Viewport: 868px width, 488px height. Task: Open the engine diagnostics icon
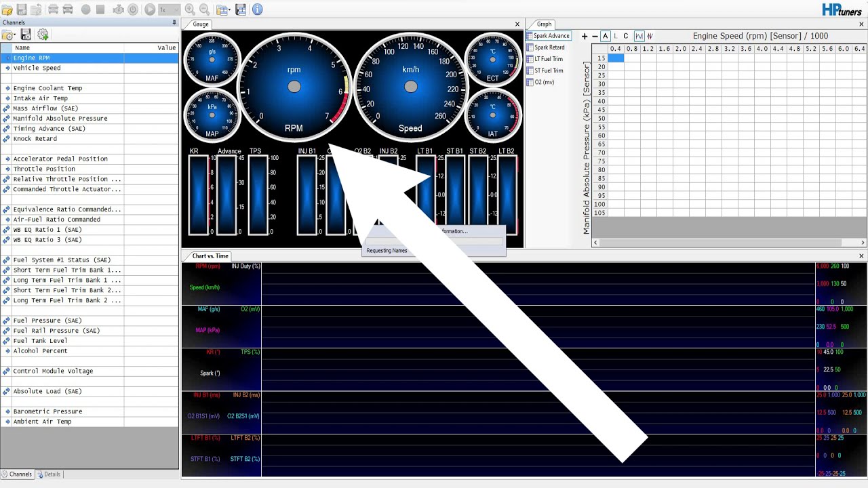[x=118, y=9]
